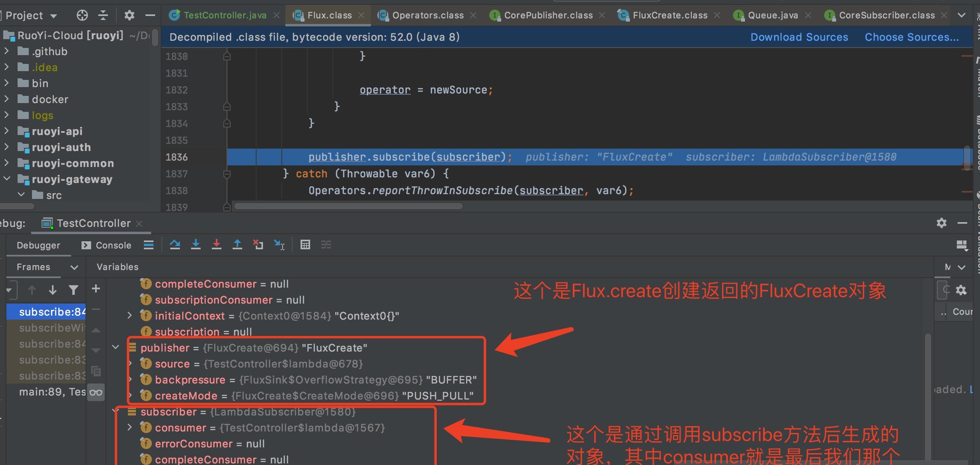
Task: Click the Force Step Into red arrow icon
Action: coord(217,244)
